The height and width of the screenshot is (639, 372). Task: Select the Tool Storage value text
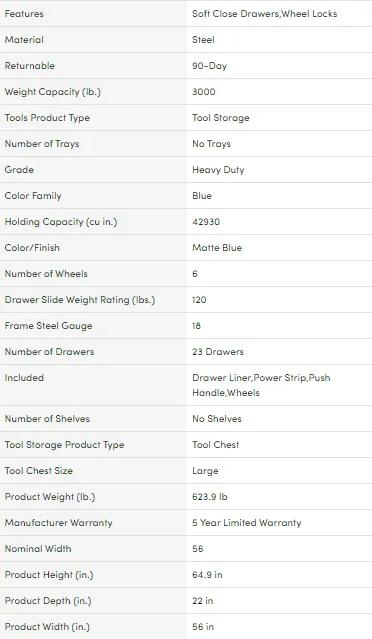click(x=220, y=118)
